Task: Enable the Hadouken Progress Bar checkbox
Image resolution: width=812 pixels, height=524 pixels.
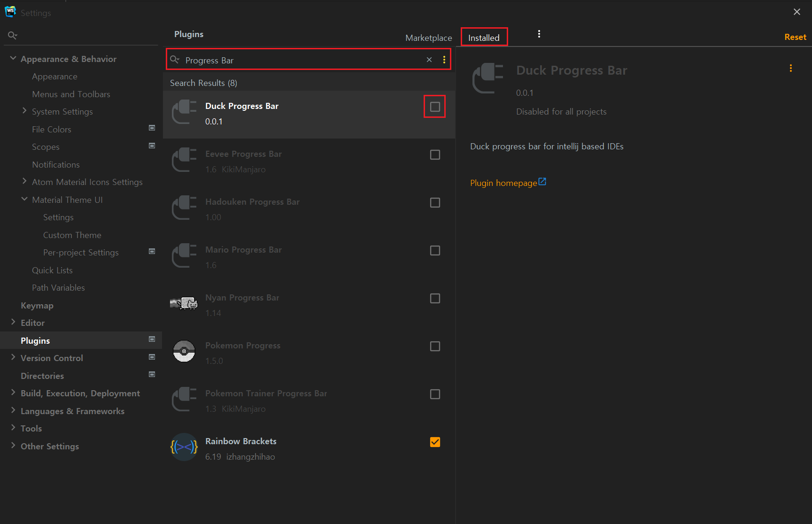Action: 435,202
